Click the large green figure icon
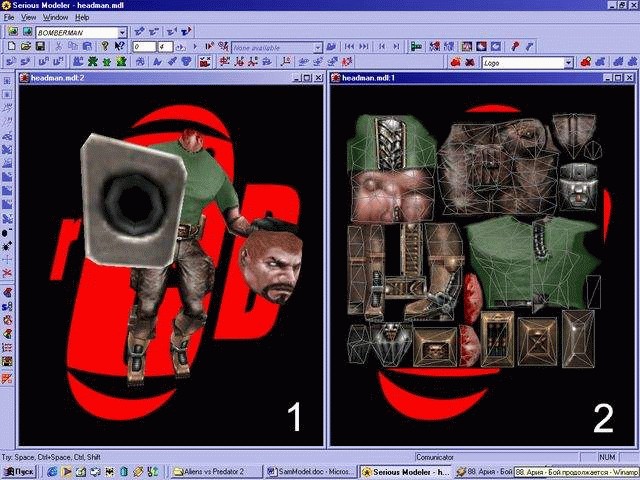 [x=121, y=62]
